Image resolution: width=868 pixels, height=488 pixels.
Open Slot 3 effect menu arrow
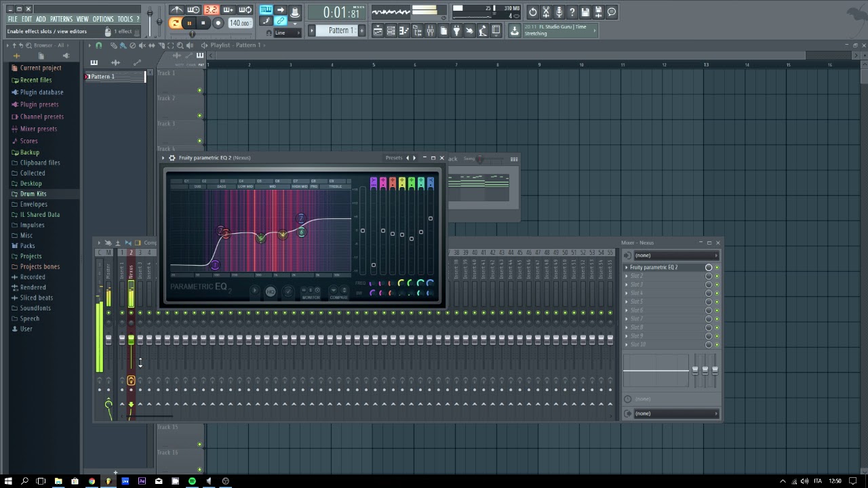[x=627, y=285]
